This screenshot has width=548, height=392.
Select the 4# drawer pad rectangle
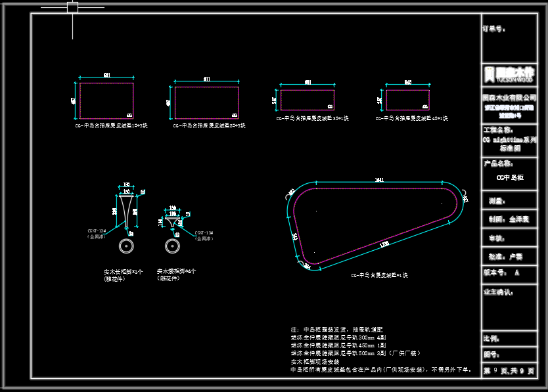(x=407, y=99)
